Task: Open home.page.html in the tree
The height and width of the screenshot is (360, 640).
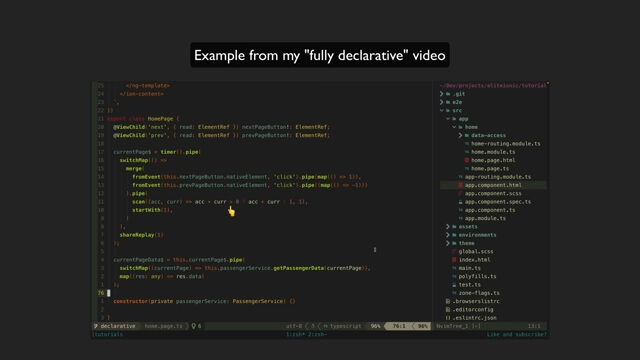Action: (493, 160)
